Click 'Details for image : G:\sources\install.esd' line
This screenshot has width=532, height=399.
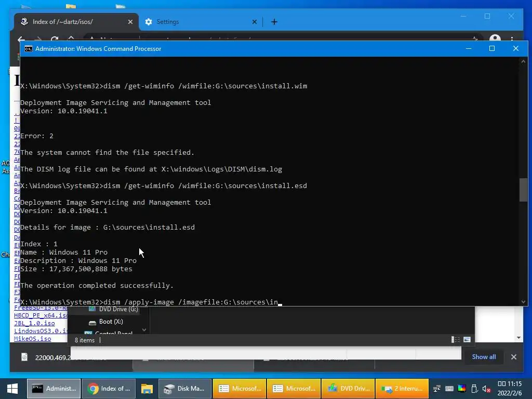tap(108, 228)
